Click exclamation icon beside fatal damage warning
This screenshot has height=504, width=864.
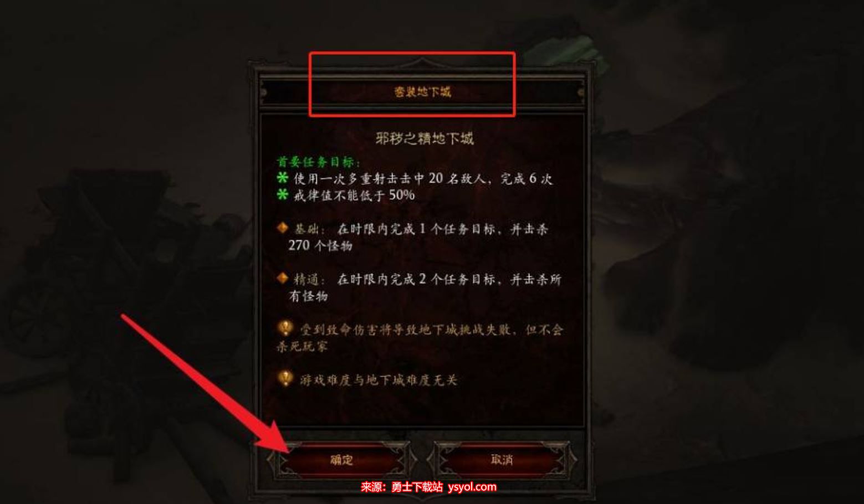point(284,328)
